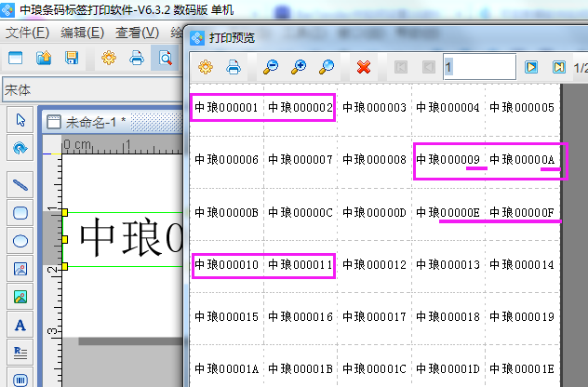The image size is (588, 387).
Task: Click label 中琅00000A in preview
Action: coord(522,160)
